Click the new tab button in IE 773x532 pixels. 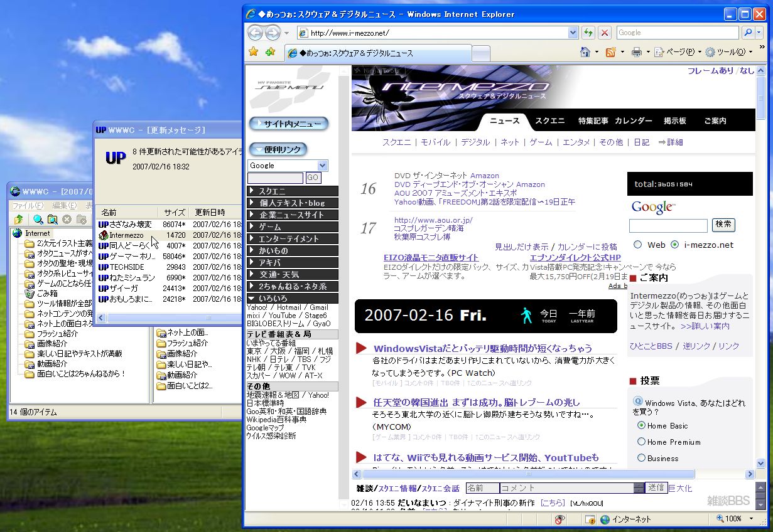[480, 53]
